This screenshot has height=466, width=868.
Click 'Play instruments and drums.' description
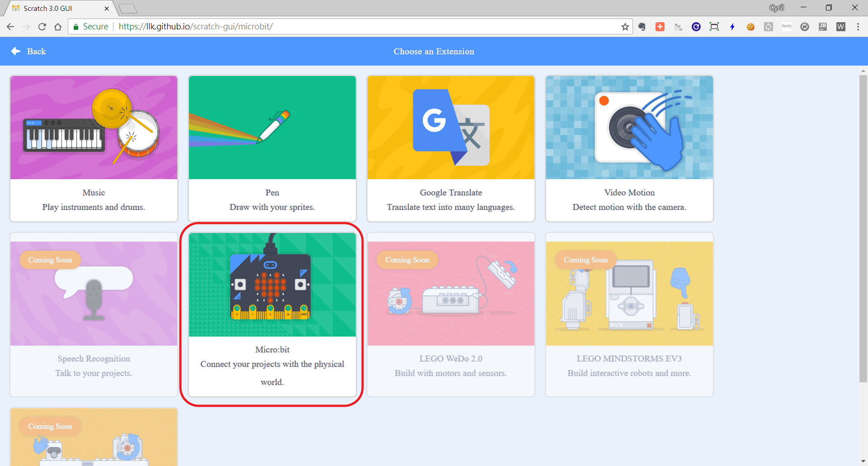tap(94, 207)
